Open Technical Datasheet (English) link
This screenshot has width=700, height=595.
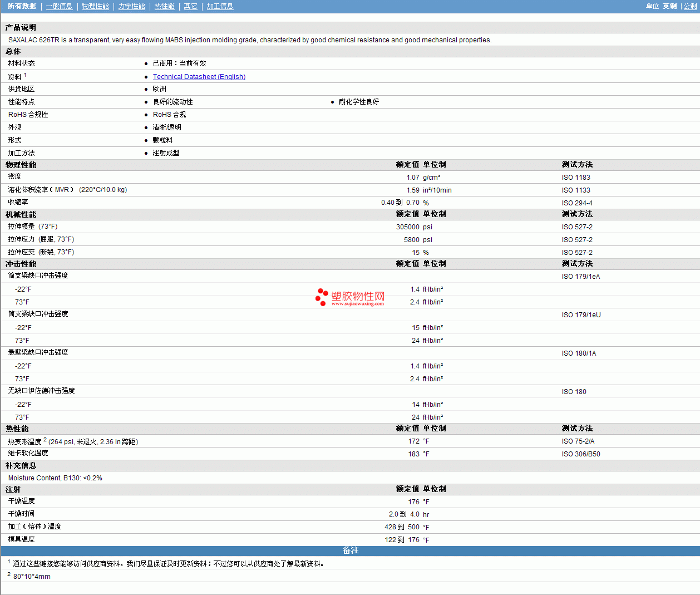click(x=199, y=77)
